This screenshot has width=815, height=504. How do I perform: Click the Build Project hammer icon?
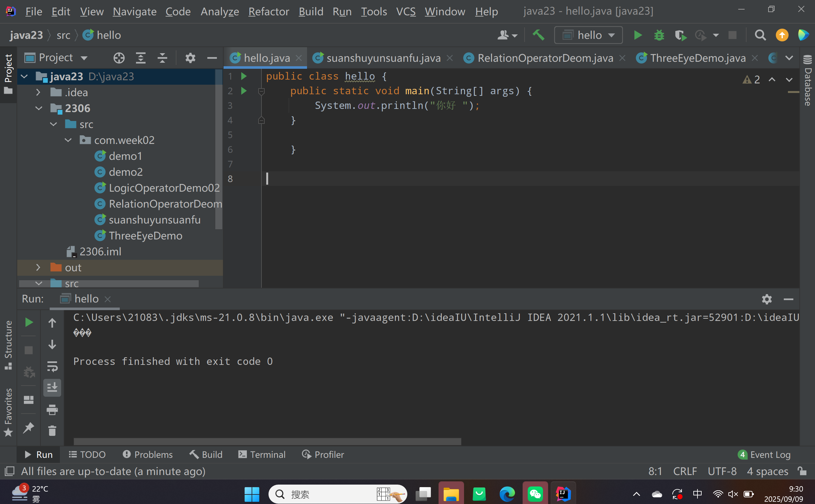(538, 35)
